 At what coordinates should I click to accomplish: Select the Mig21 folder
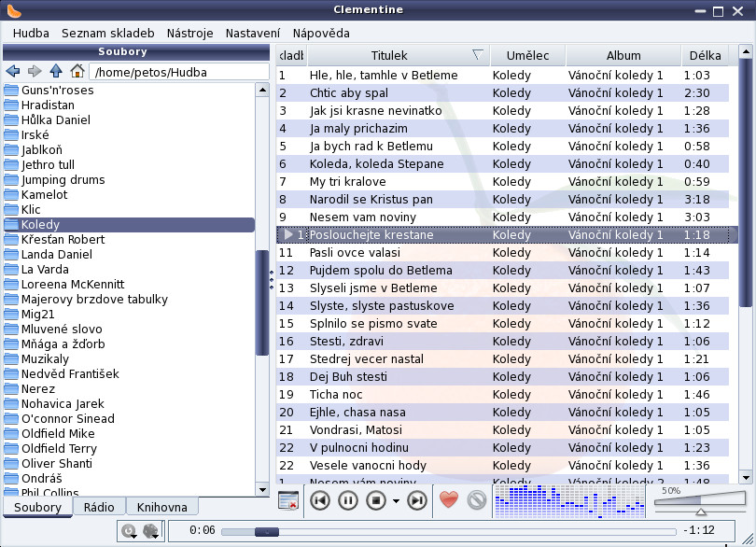point(129,314)
